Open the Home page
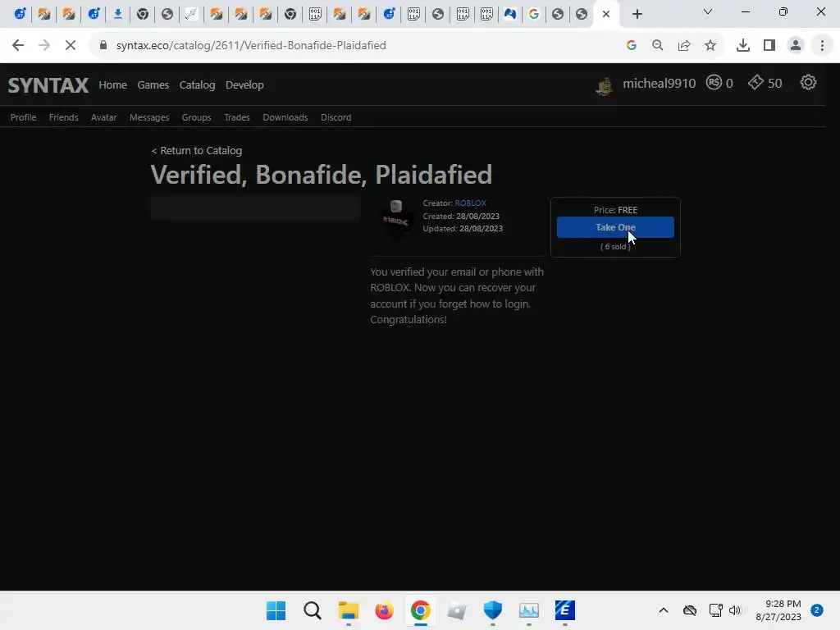The width and height of the screenshot is (840, 630). tap(112, 85)
